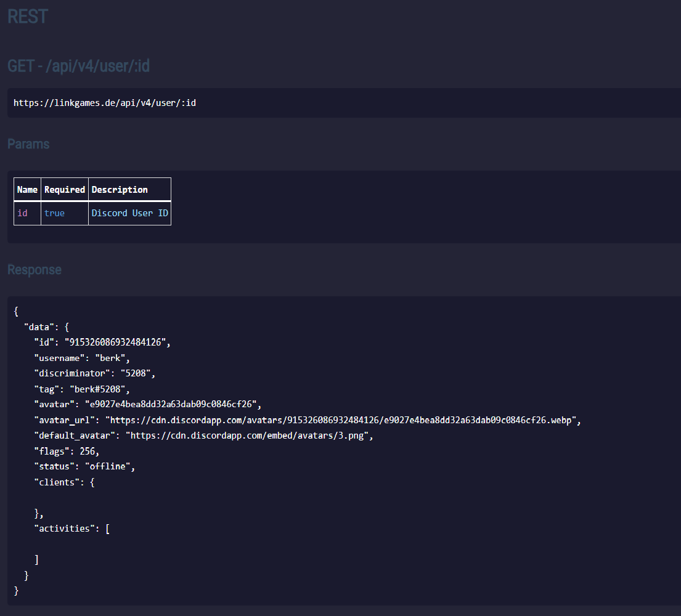
Task: Click the Name column header
Action: click(x=27, y=190)
